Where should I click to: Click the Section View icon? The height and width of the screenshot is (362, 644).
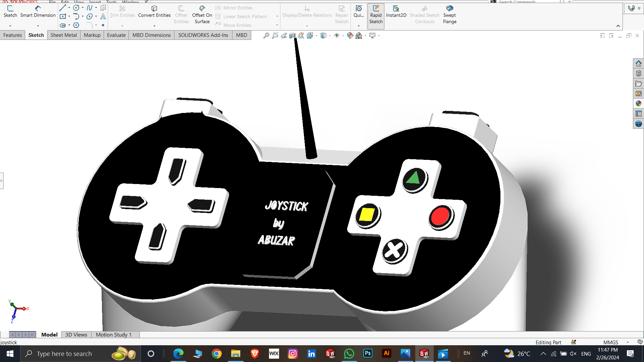point(292,36)
